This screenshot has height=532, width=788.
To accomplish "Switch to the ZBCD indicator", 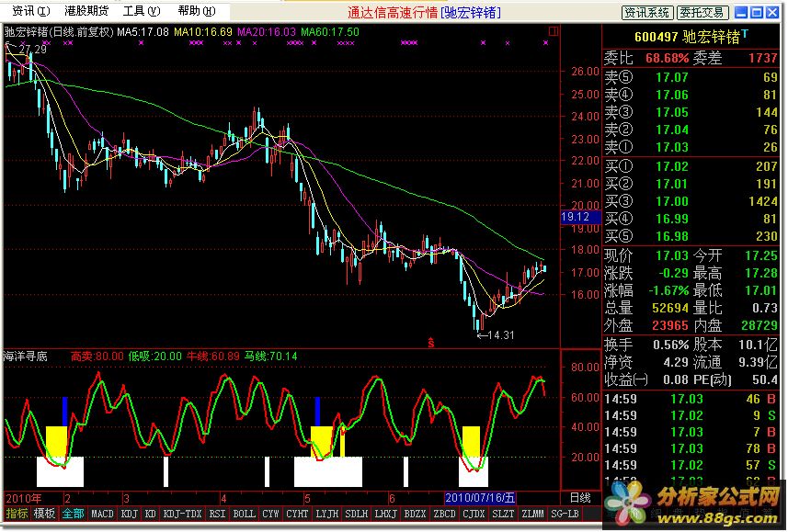I will coord(445,514).
